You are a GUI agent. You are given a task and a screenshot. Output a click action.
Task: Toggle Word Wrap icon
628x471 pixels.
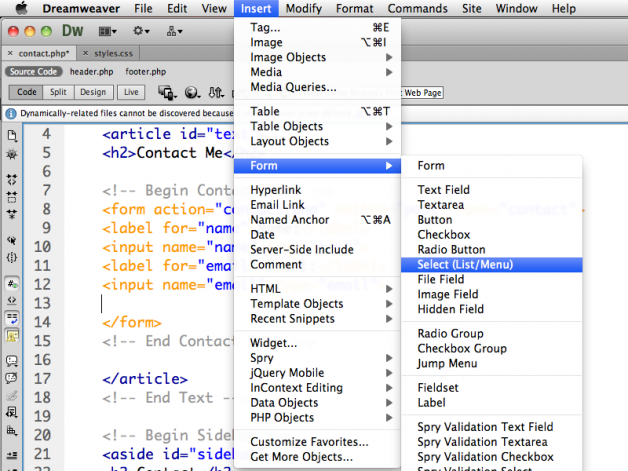12,318
